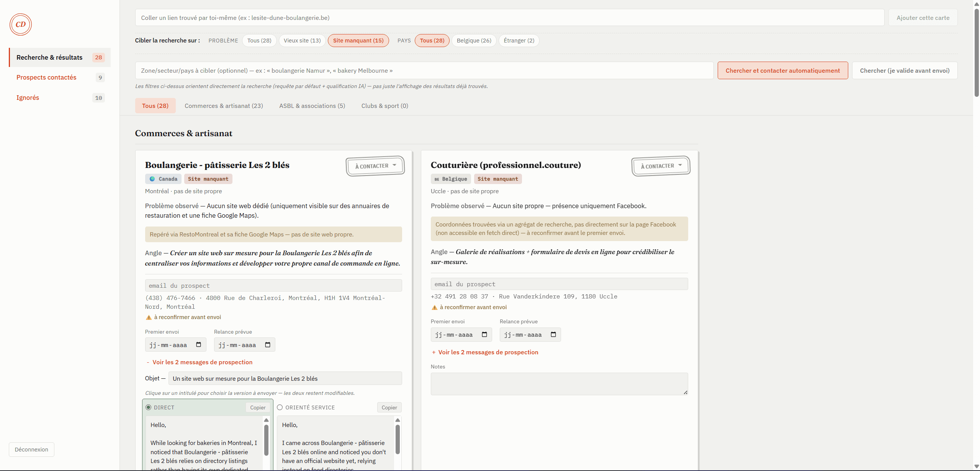Copy the DIRECT message text
Viewport: 980px width, 471px height.
[x=258, y=407]
